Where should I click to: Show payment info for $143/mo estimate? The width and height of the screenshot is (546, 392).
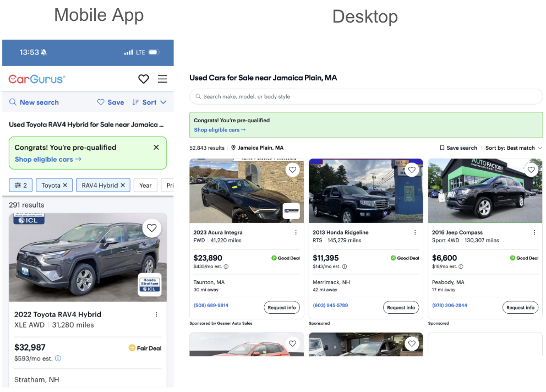coord(345,266)
